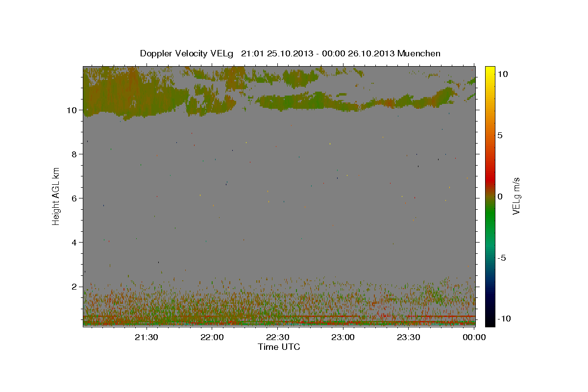Click the 22:30 time tick label
The height and width of the screenshot is (392, 588).
(x=277, y=337)
